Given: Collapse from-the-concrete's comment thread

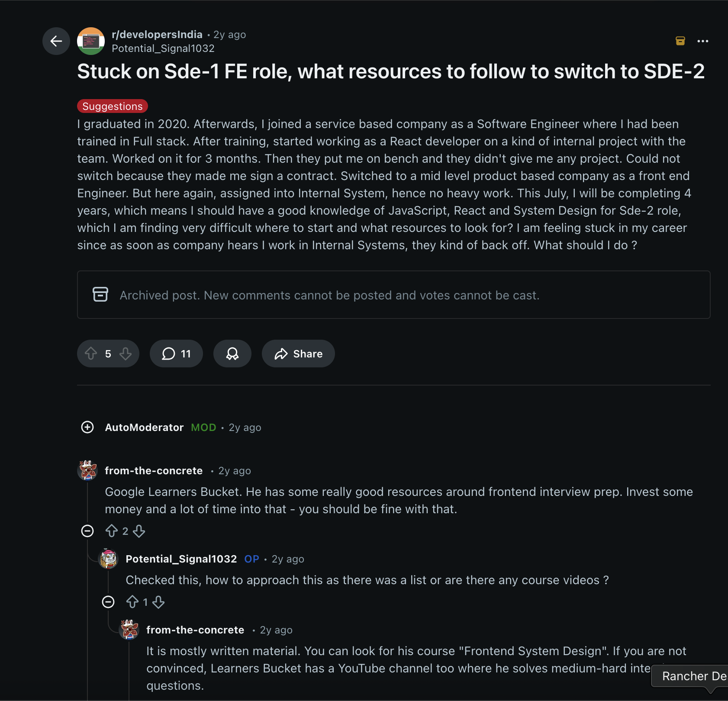Looking at the screenshot, I should [x=87, y=531].
